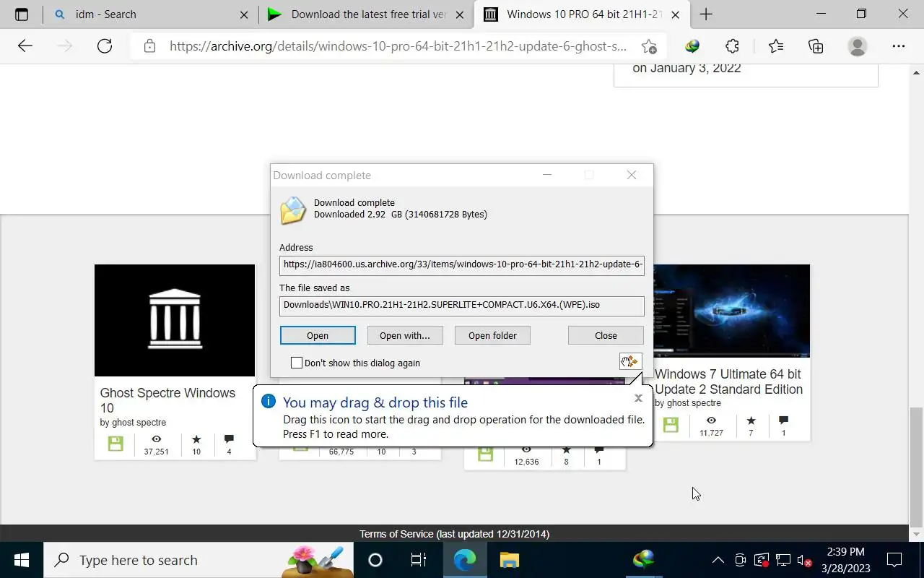Click the download complete folder icon
The image size is (924, 578).
[294, 210]
